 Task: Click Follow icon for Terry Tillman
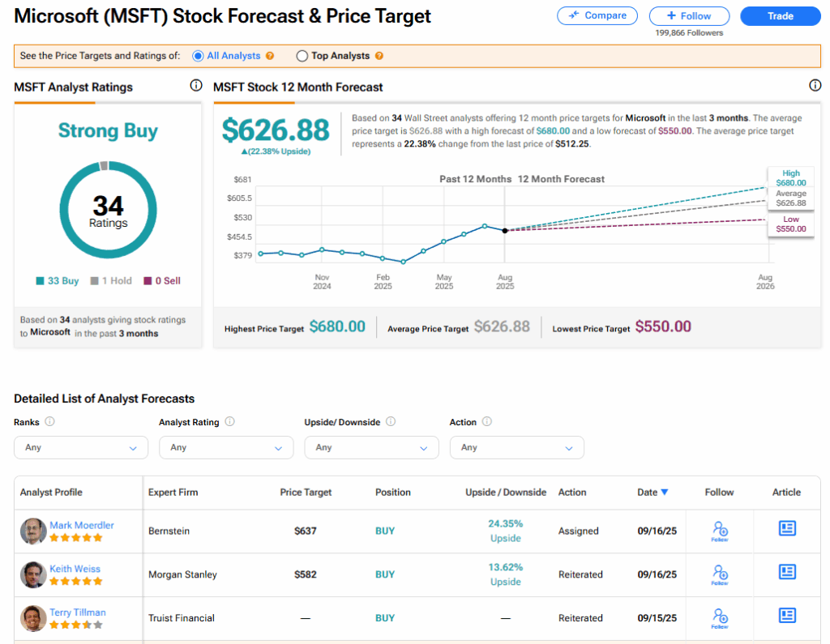click(x=719, y=617)
